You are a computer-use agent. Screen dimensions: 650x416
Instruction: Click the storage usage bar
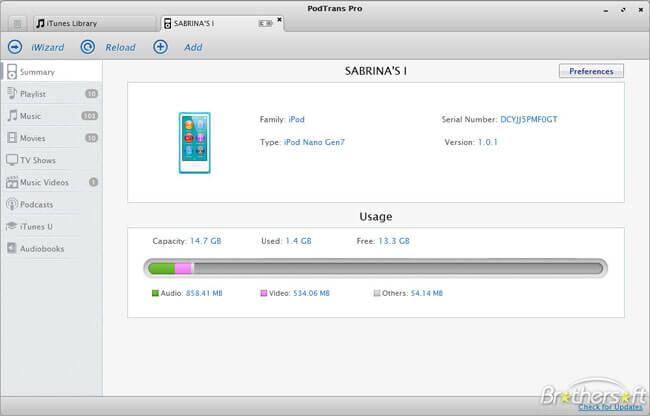[x=375, y=268]
